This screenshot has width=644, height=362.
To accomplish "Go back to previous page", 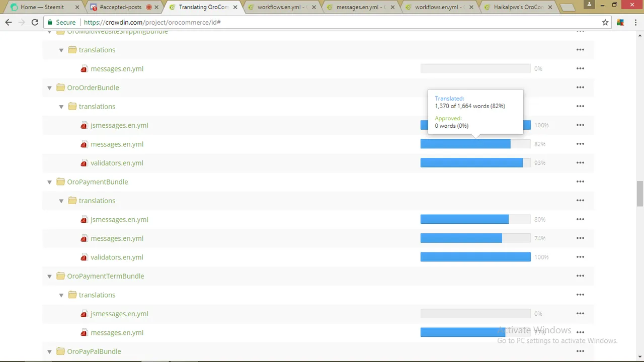I will tap(9, 22).
